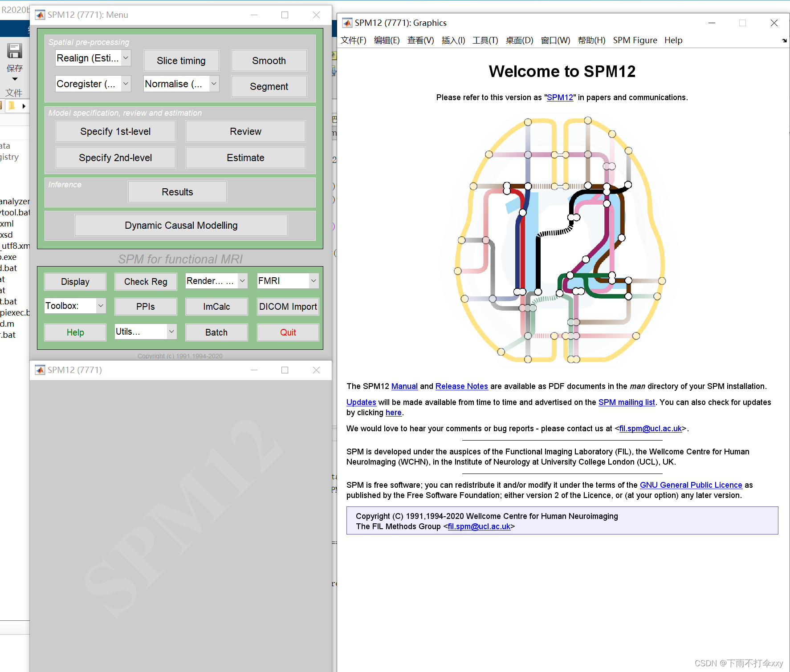Click the Smooth button
Screen dimensions: 790x672
point(269,61)
